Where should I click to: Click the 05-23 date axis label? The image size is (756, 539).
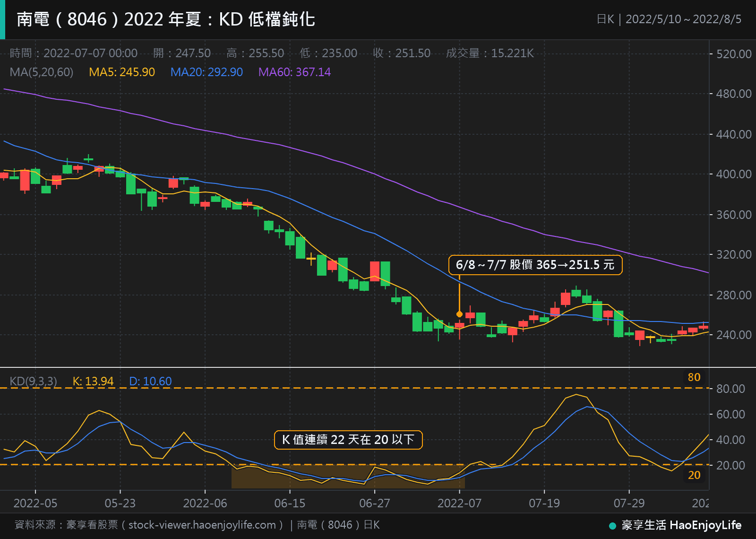[120, 503]
